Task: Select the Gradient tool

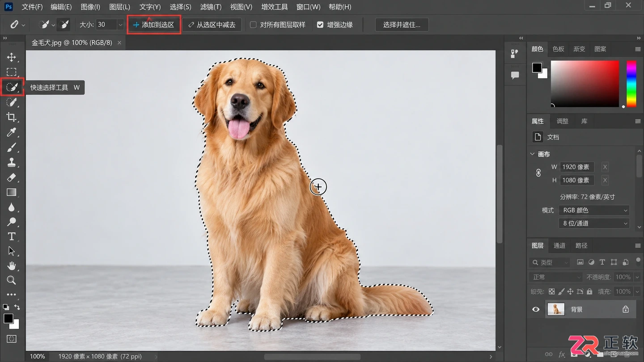Action: pos(12,192)
